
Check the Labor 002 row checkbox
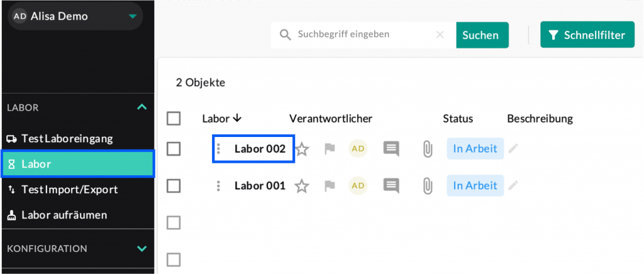click(174, 149)
